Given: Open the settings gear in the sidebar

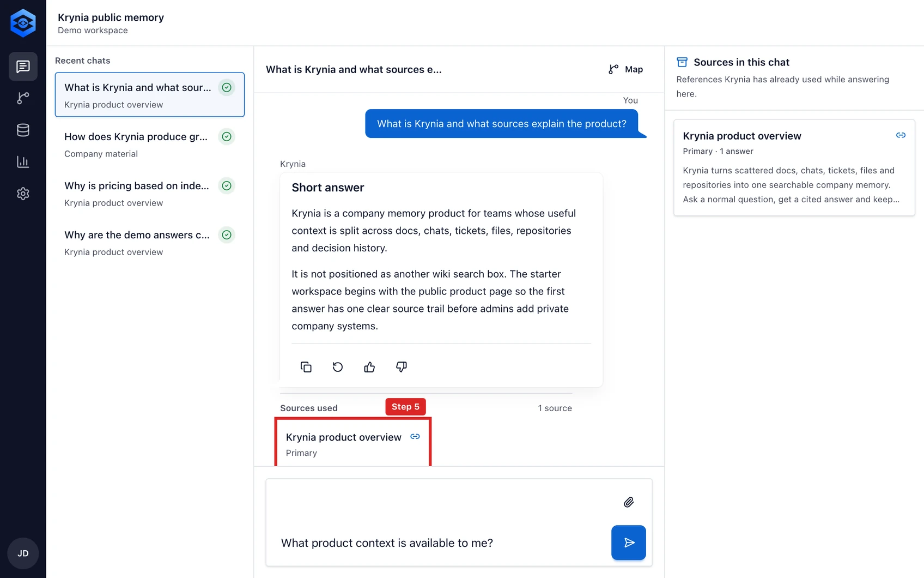Looking at the screenshot, I should [x=23, y=194].
